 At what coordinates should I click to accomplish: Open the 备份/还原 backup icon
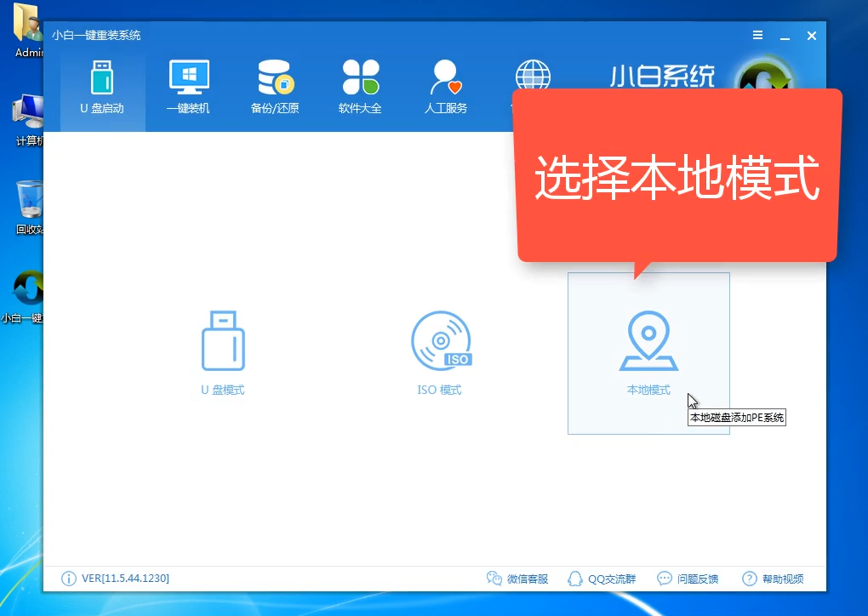[x=274, y=78]
